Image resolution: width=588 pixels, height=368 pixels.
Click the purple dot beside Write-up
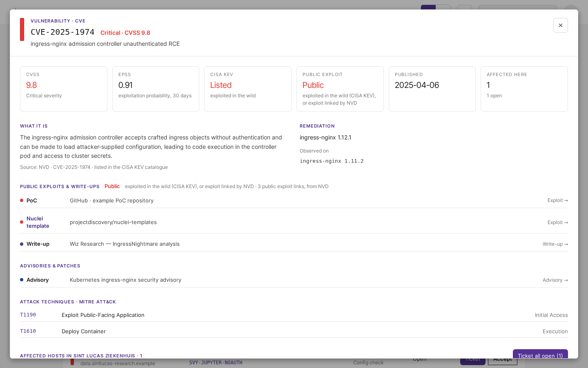[x=22, y=244]
